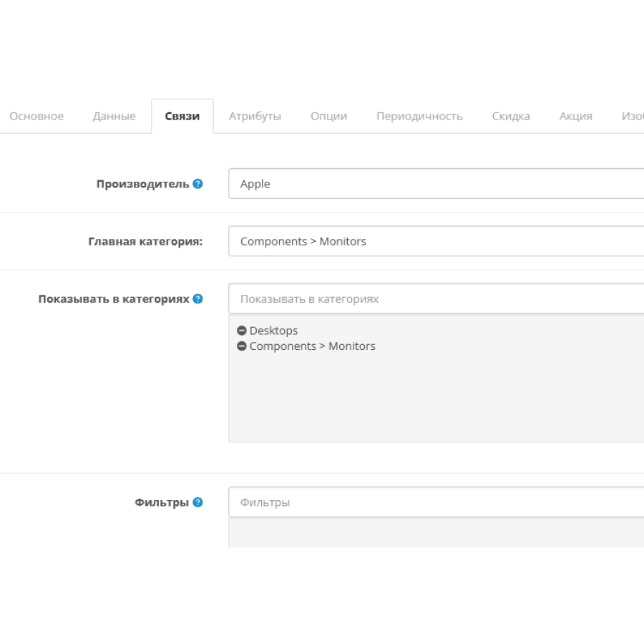
Task: Click the help icon next to Показывать в категориях
Action: (197, 298)
